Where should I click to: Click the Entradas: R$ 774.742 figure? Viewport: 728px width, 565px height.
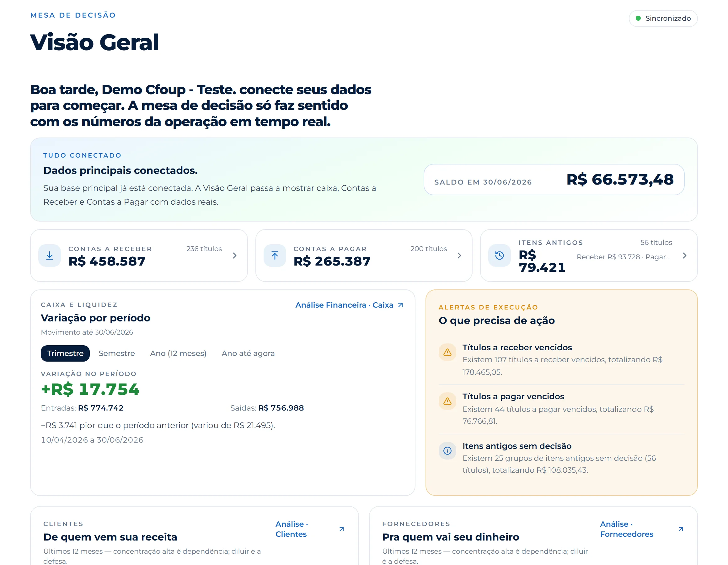82,408
